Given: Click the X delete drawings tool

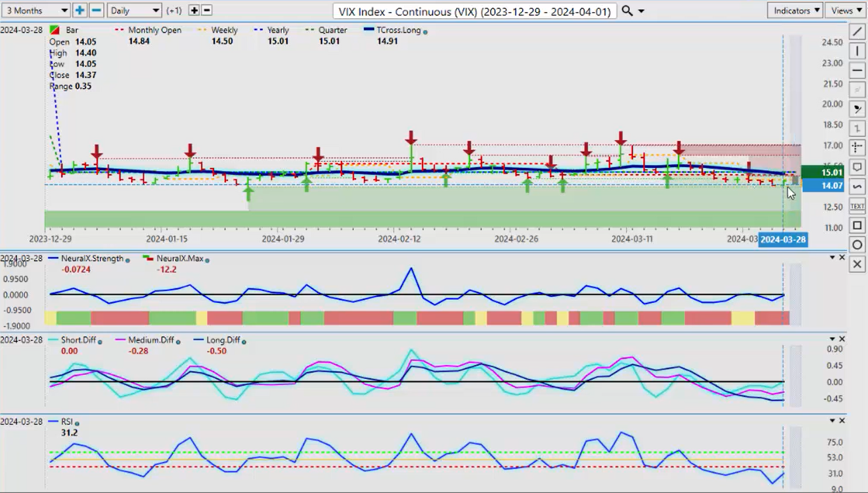Looking at the screenshot, I should pos(857,264).
